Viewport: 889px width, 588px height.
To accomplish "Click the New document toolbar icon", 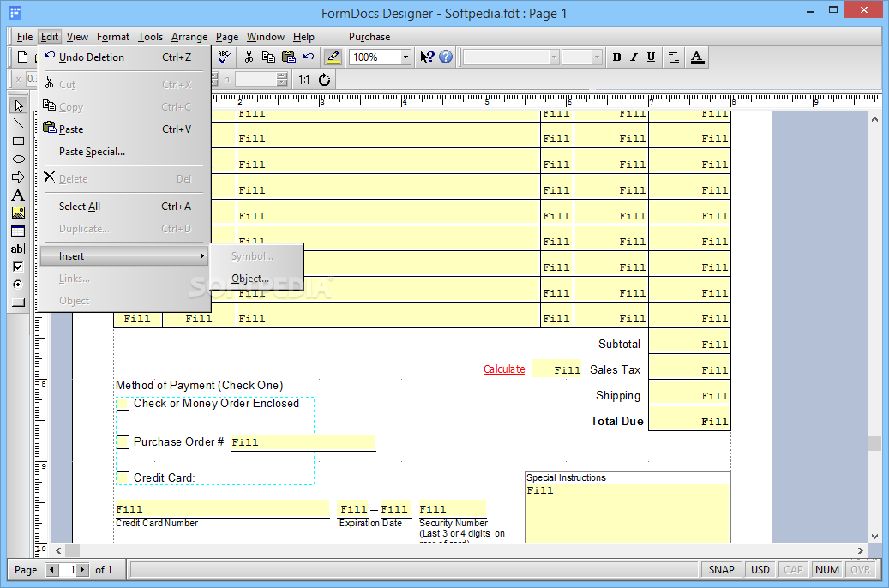I will point(22,57).
